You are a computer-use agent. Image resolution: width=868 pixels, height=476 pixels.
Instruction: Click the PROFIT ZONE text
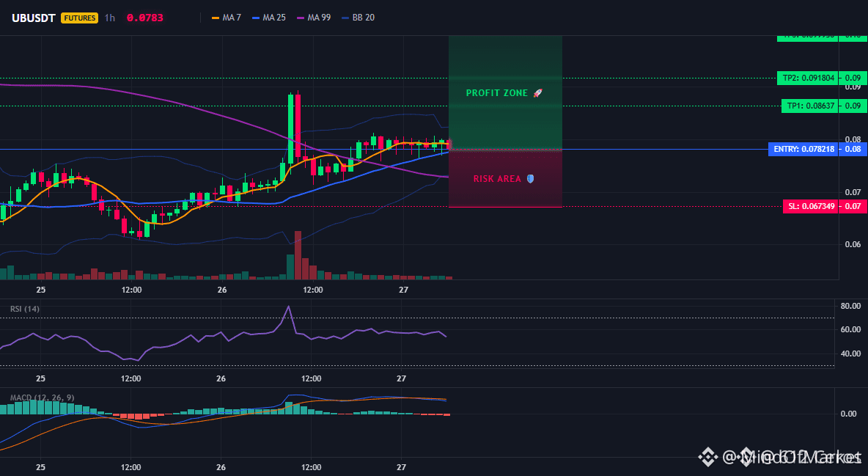(x=496, y=93)
